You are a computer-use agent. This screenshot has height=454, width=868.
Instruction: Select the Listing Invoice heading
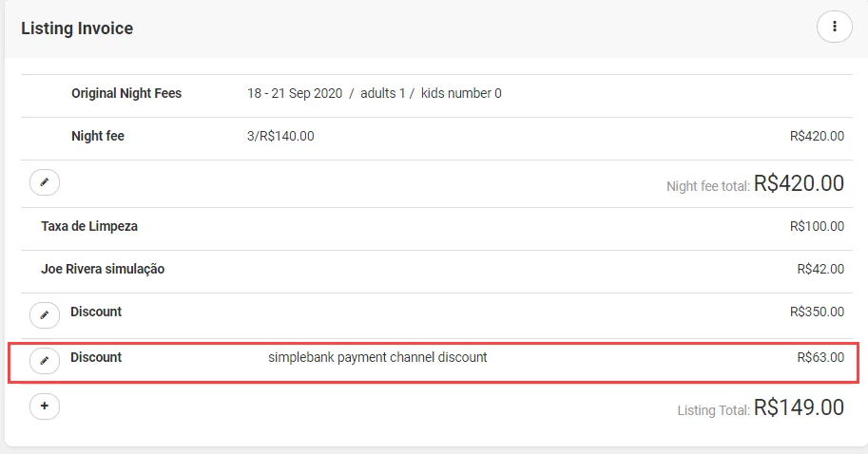[x=77, y=28]
